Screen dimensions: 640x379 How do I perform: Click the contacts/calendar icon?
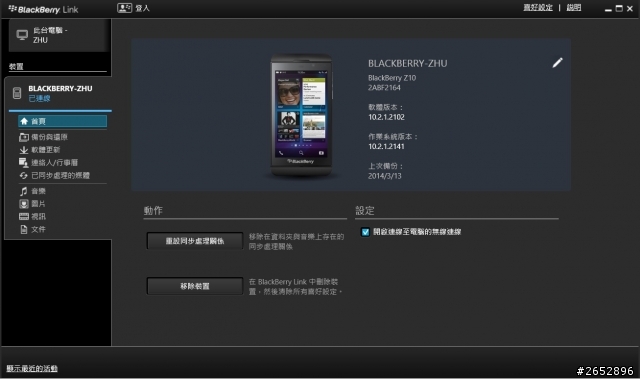tap(24, 162)
